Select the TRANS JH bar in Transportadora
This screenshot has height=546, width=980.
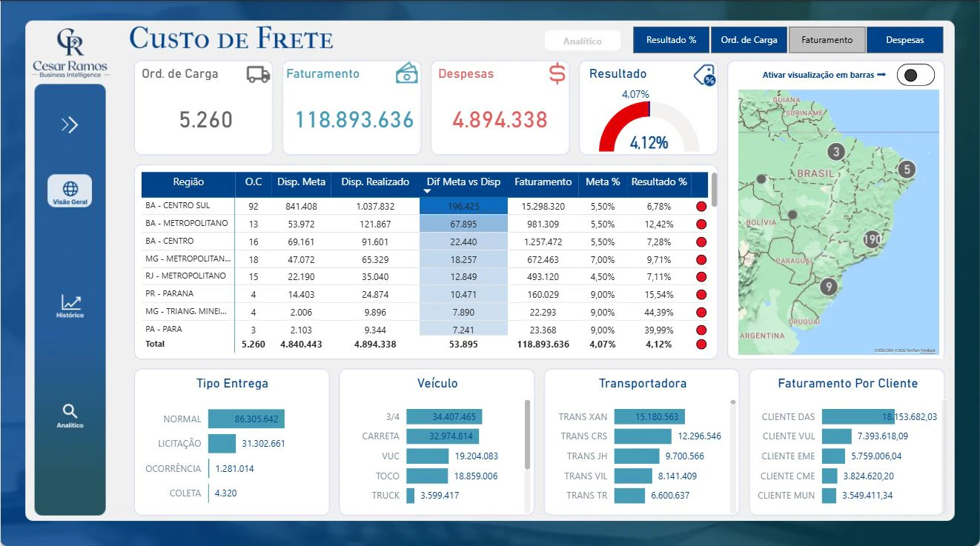pos(637,456)
